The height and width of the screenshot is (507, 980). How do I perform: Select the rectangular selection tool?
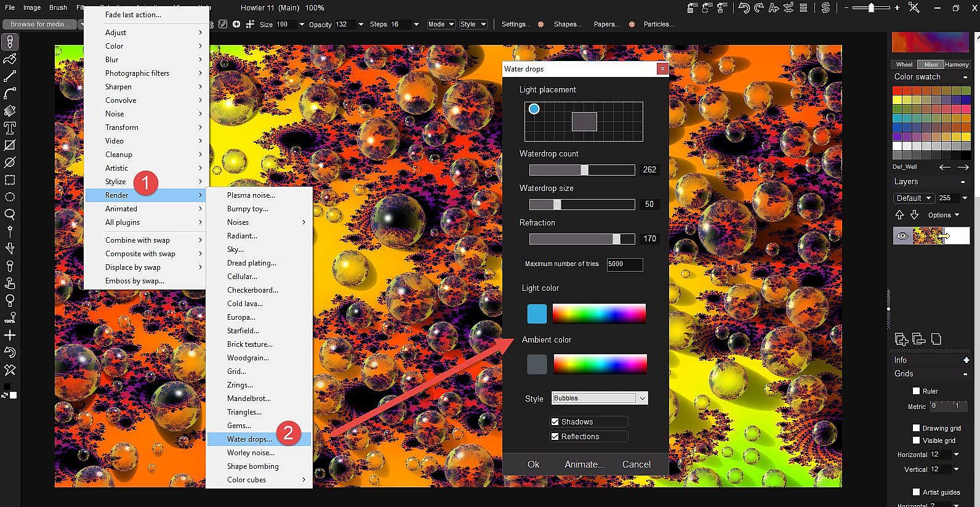(x=10, y=180)
